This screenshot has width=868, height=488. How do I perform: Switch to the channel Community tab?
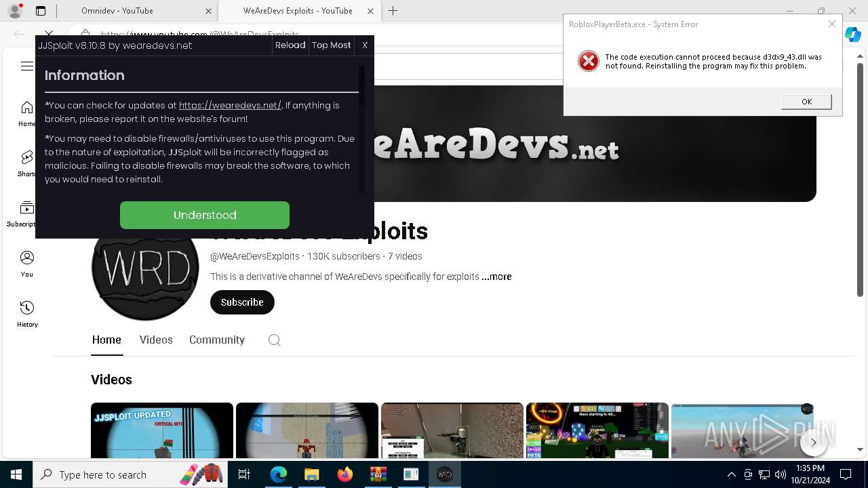[217, 340]
